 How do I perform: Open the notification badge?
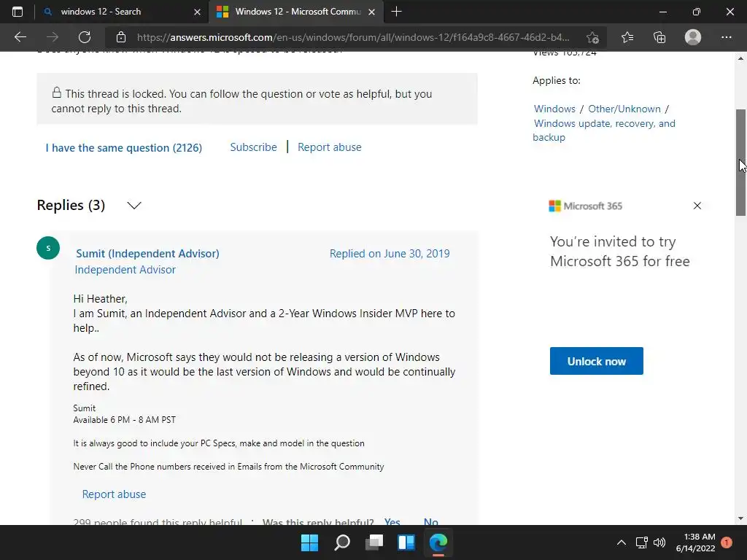point(727,542)
